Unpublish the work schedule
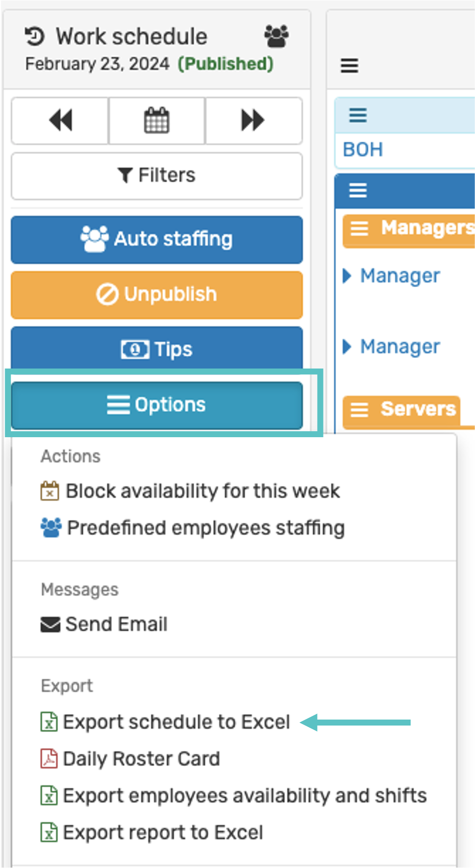The height and width of the screenshot is (868, 475). (157, 295)
